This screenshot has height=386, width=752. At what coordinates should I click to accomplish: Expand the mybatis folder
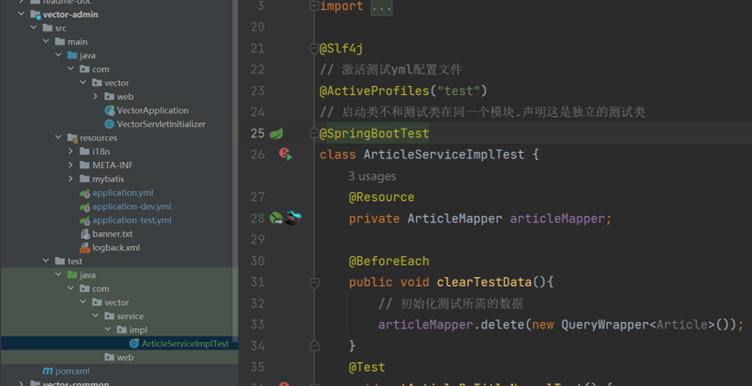click(x=70, y=179)
